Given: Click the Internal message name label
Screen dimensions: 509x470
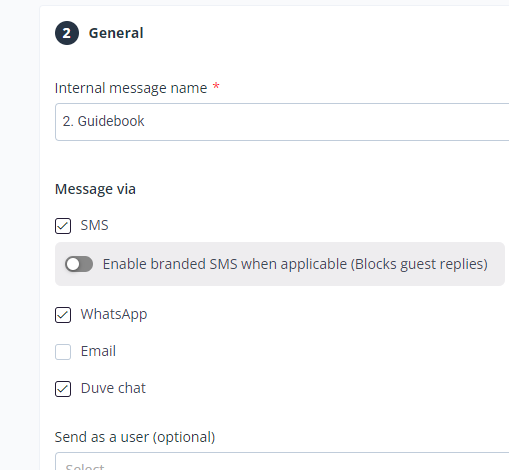Looking at the screenshot, I should [x=131, y=88].
